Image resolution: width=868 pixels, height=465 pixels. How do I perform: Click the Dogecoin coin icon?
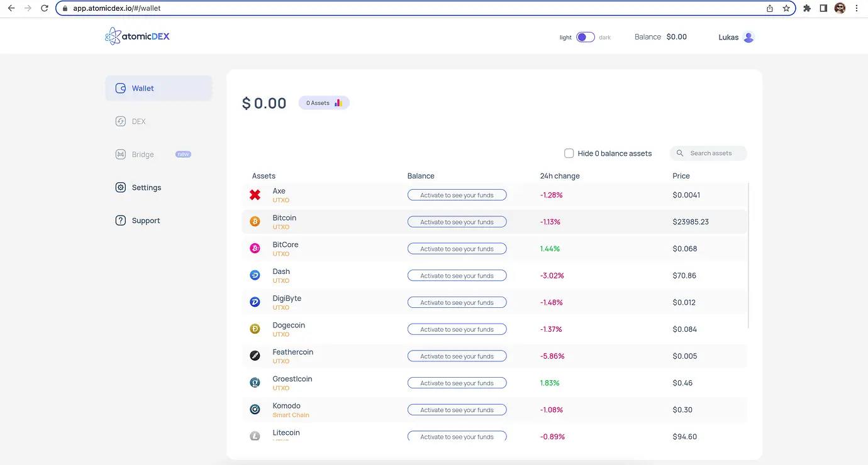click(x=255, y=329)
